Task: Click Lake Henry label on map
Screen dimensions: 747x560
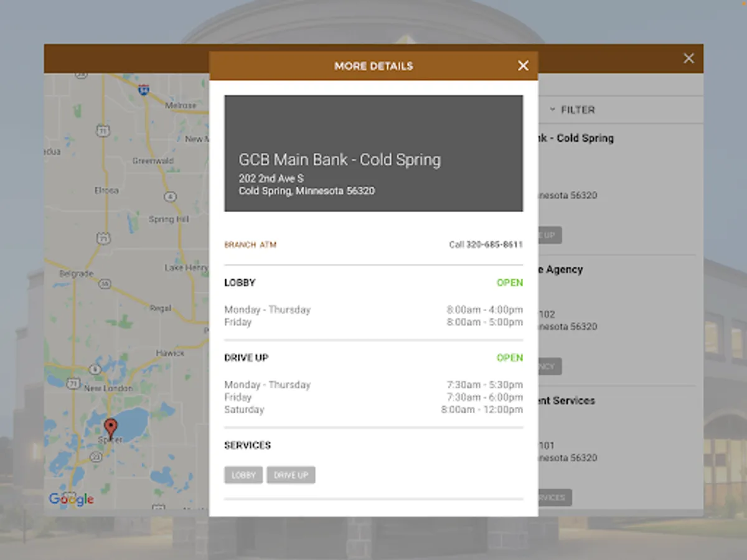Action: coord(186,268)
